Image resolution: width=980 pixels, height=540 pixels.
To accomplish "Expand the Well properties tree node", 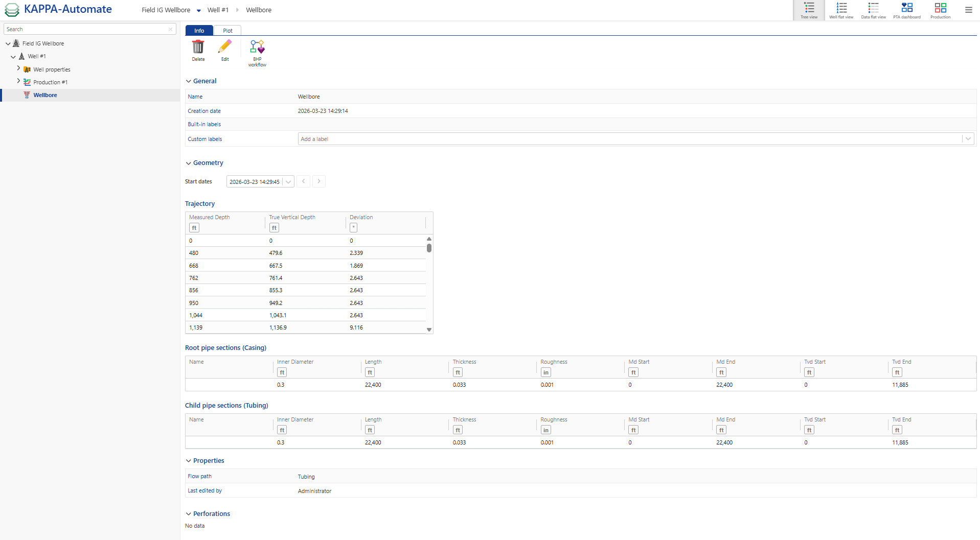I will pos(19,68).
